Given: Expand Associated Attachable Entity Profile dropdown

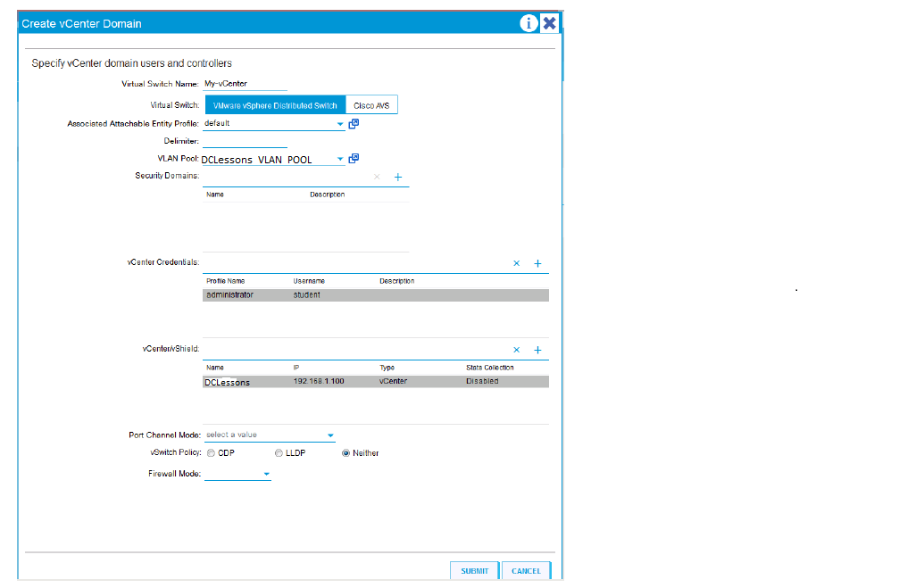Looking at the screenshot, I should click(x=340, y=124).
